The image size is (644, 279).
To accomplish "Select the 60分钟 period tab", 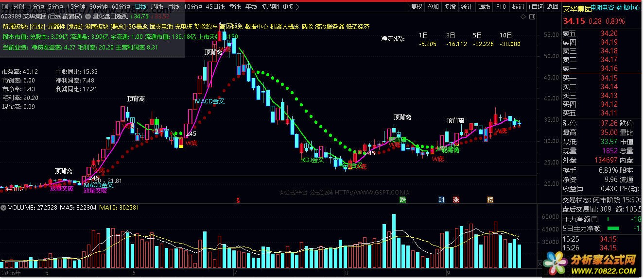I will click(121, 7).
